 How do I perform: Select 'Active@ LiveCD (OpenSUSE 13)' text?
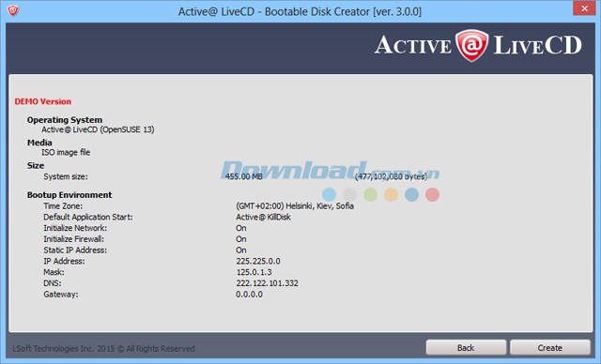pyautogui.click(x=98, y=129)
